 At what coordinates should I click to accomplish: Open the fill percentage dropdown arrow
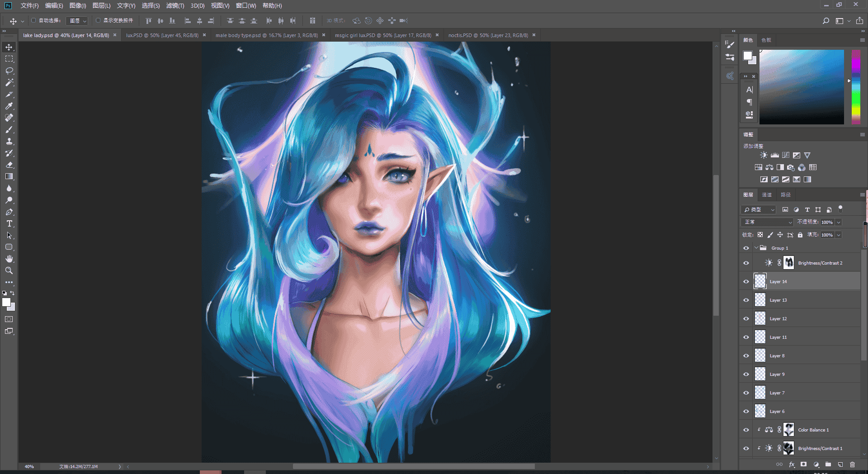pos(839,235)
